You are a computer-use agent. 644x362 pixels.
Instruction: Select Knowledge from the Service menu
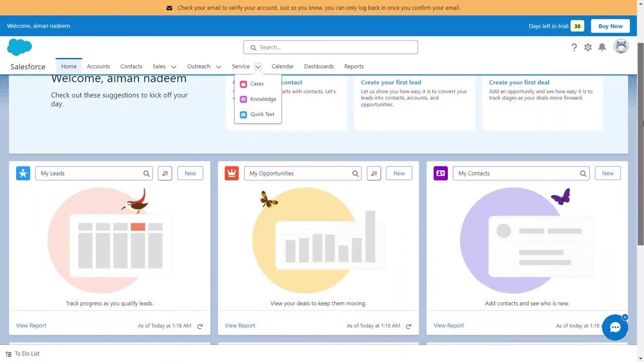click(258, 99)
